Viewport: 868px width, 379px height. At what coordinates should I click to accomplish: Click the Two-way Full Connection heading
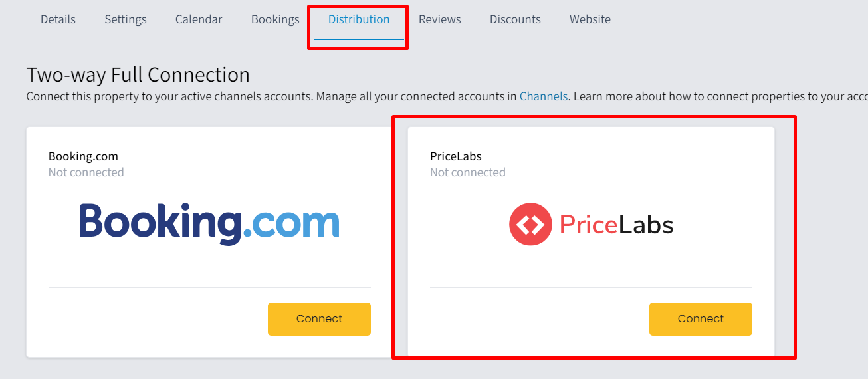tap(138, 74)
